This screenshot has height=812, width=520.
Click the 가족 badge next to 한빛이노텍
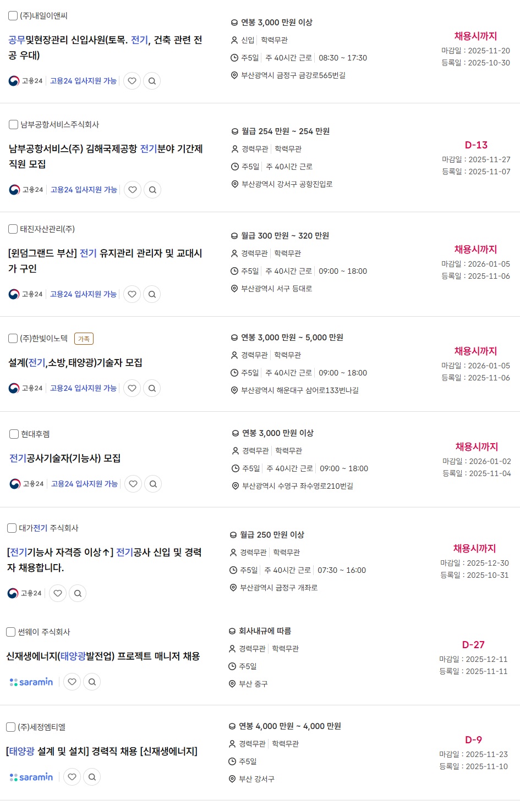84,339
